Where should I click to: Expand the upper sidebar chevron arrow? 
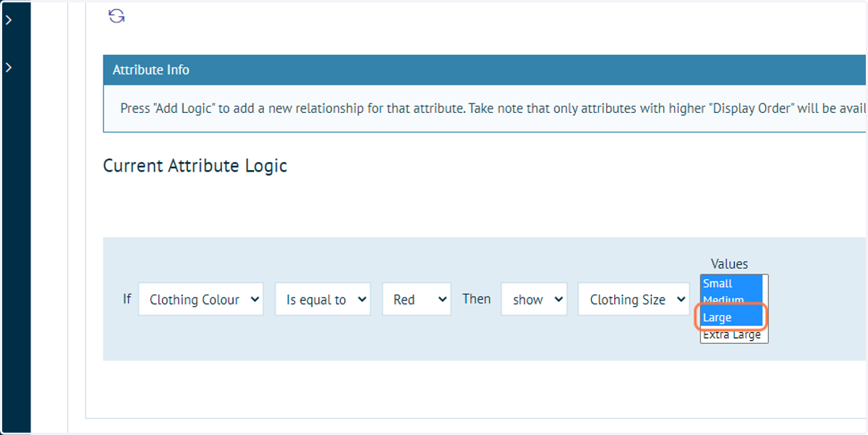[x=9, y=20]
